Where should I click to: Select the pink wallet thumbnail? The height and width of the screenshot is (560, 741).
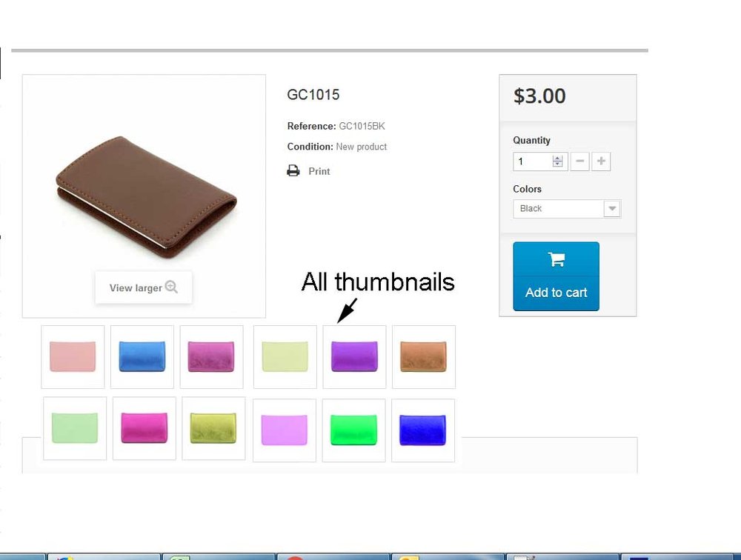coord(73,357)
